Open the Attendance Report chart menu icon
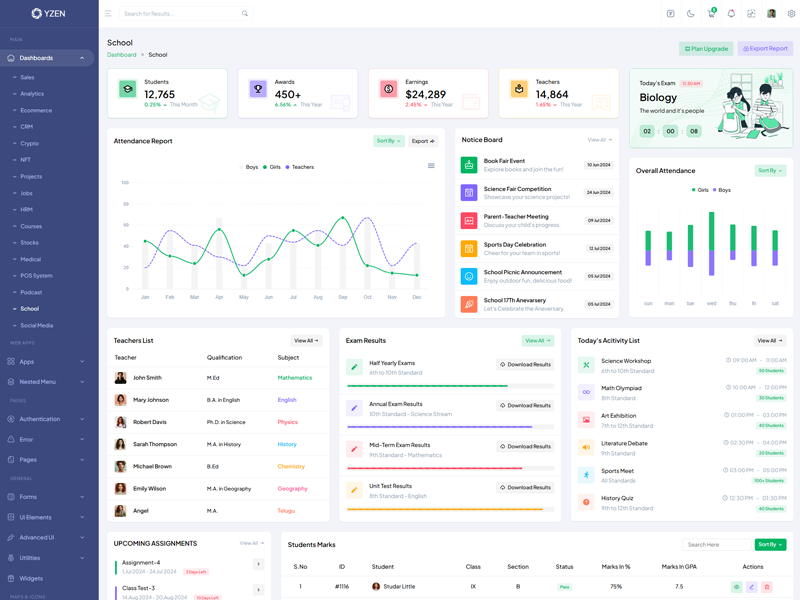The height and width of the screenshot is (600, 800). click(431, 166)
